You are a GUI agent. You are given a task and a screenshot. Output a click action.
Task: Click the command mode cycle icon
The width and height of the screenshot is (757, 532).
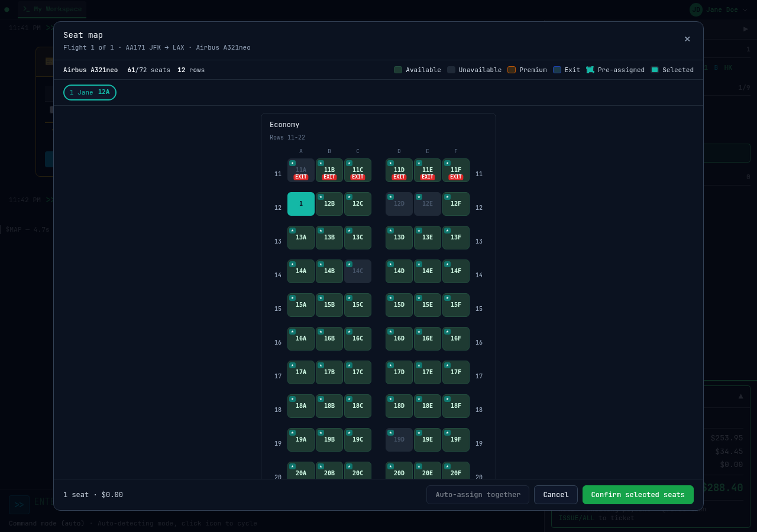19,505
